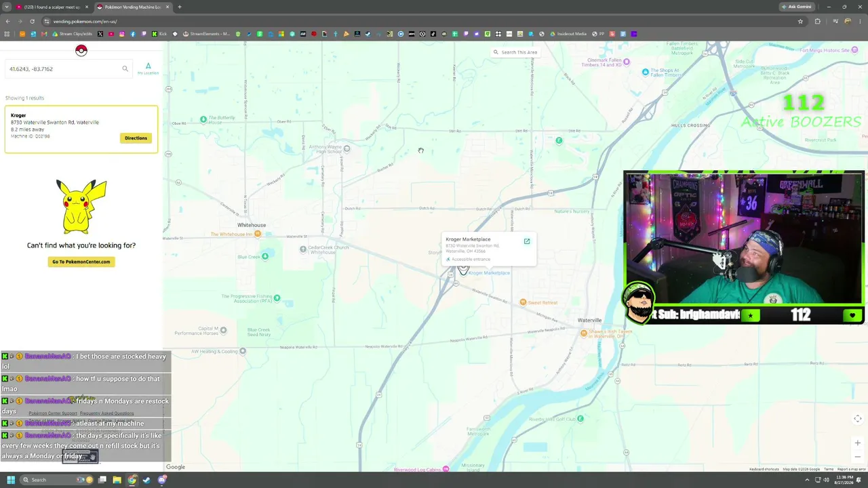Zoom out on the map with minus
The width and height of the screenshot is (868, 488).
(858, 456)
